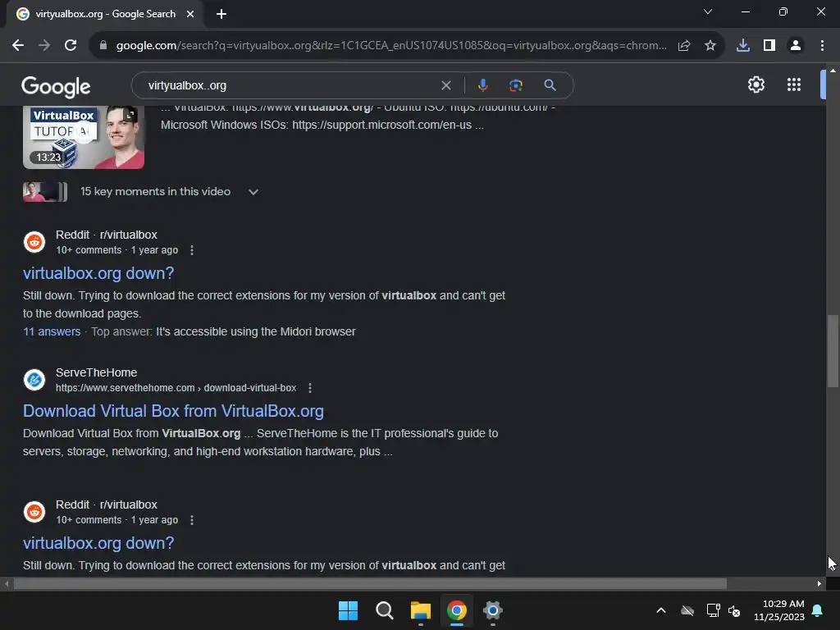Click 'It's accessible using the Midori browser' text

pos(256,331)
